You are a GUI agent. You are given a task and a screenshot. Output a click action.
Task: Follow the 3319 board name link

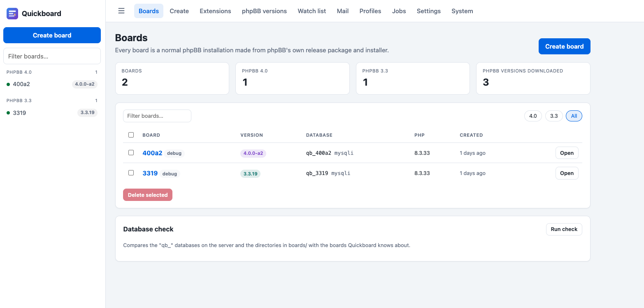coord(150,173)
